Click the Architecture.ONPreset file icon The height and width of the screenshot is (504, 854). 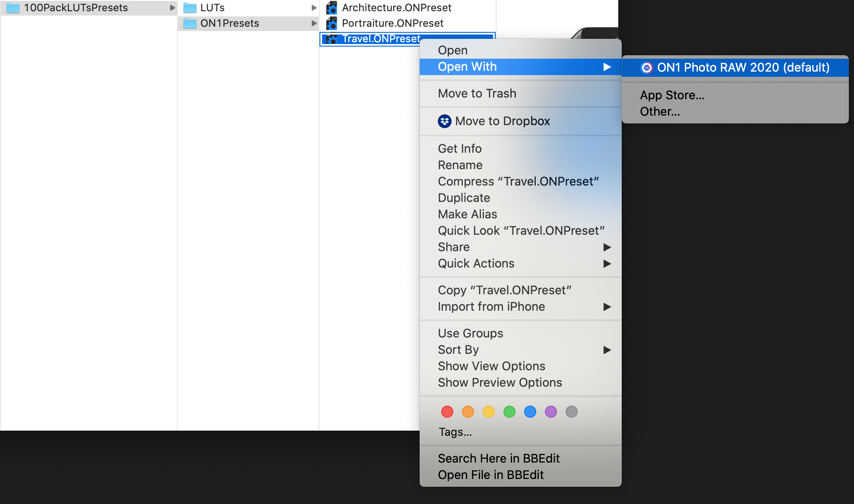[x=332, y=8]
